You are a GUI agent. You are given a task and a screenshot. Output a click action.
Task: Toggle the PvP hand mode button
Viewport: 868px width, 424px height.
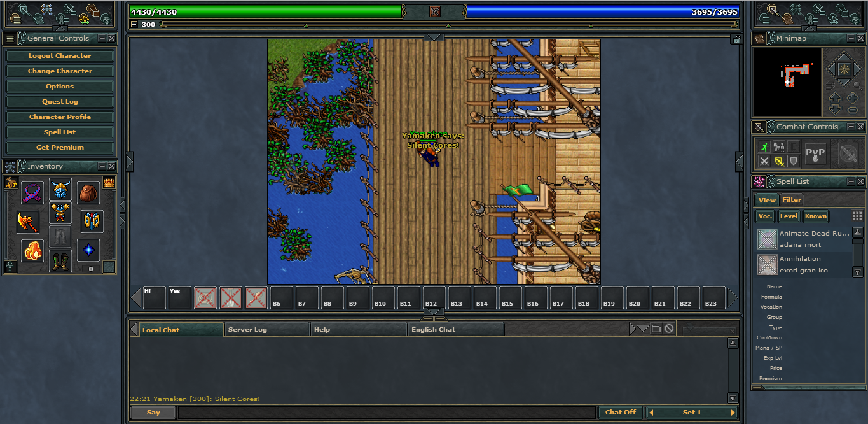pyautogui.click(x=815, y=153)
